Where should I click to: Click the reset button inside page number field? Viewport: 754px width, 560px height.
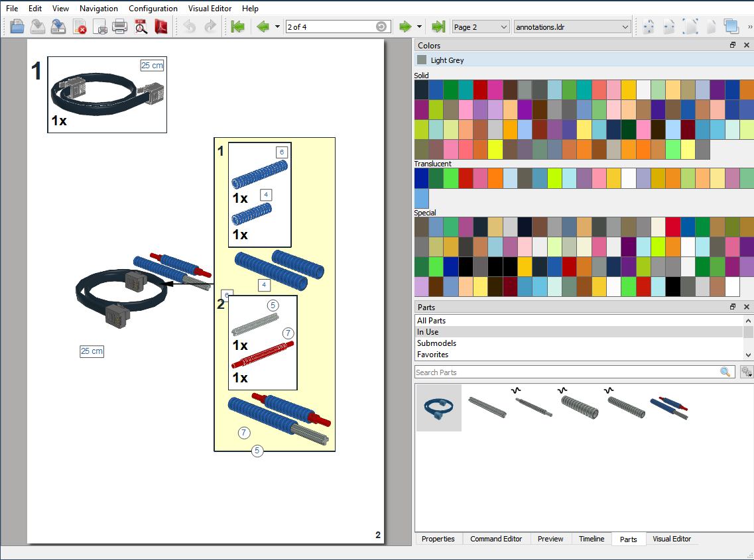click(x=381, y=27)
